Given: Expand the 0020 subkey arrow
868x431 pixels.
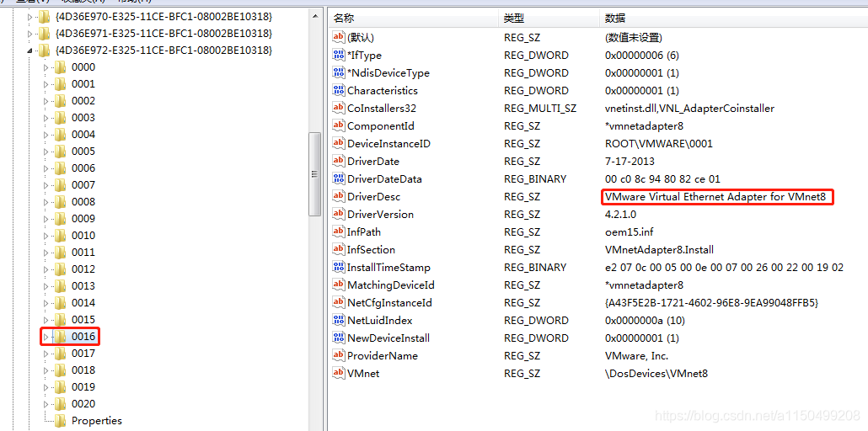Looking at the screenshot, I should tap(46, 404).
